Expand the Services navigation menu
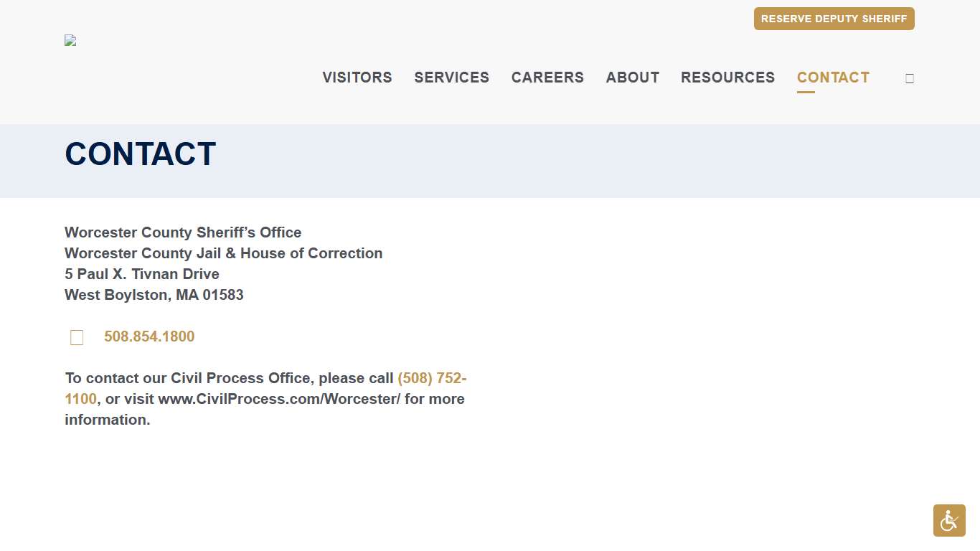Screen dimensions: 980x551 click(x=451, y=77)
